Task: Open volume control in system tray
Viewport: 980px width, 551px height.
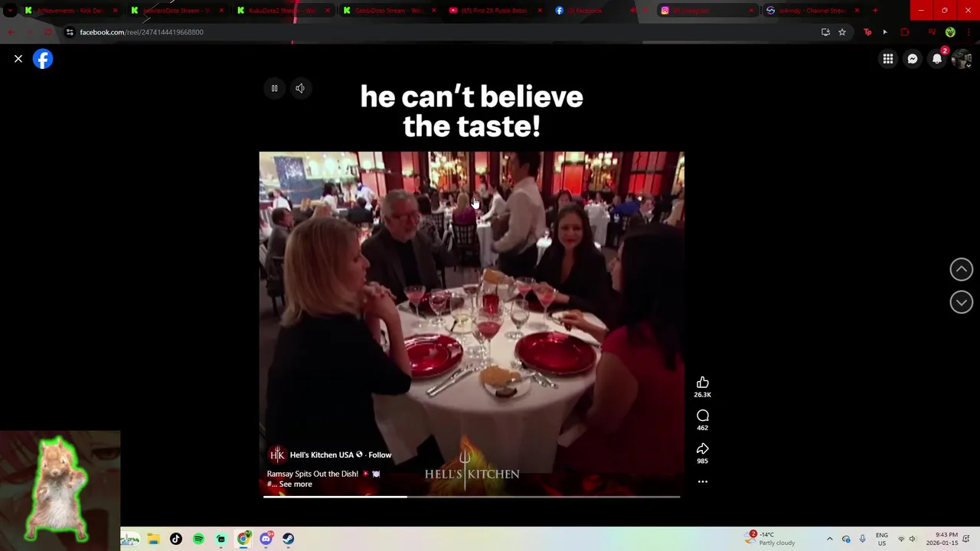Action: click(x=912, y=539)
